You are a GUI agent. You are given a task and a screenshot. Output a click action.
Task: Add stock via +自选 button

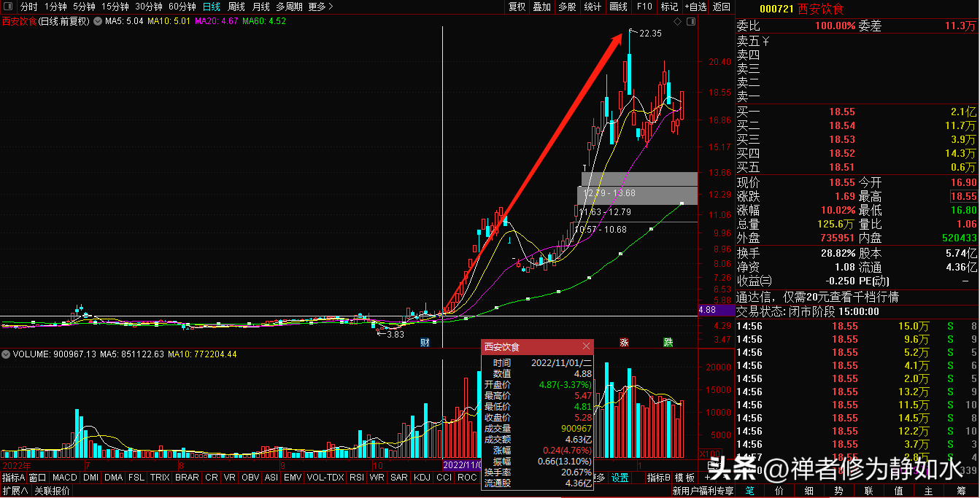pos(695,7)
